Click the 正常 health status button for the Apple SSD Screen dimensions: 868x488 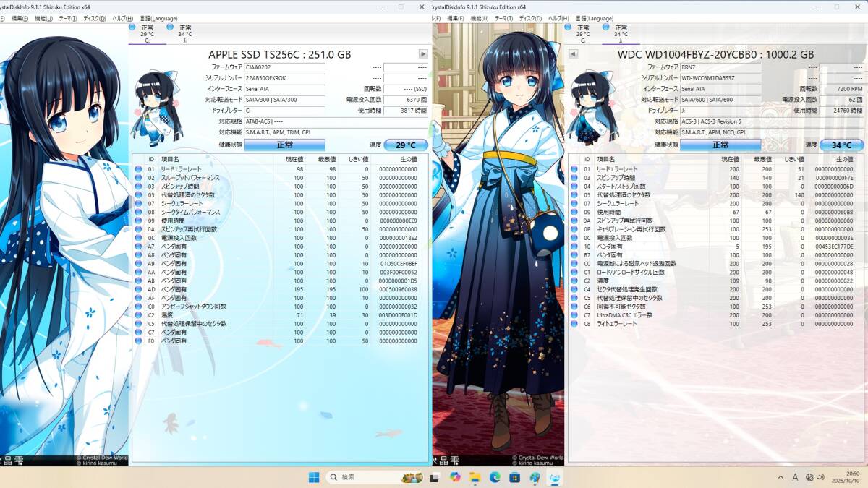point(286,145)
